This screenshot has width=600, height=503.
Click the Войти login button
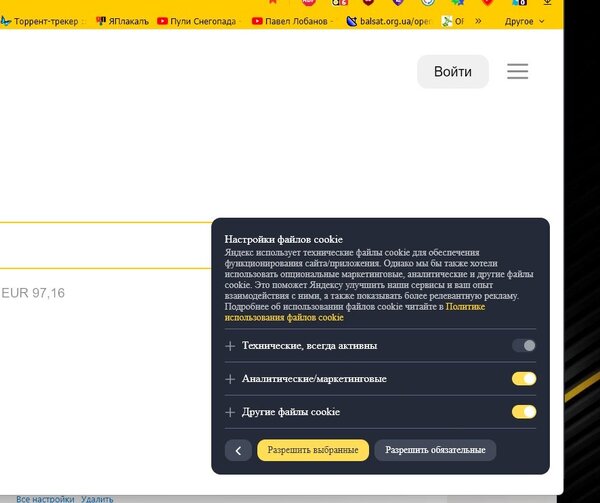[x=453, y=72]
